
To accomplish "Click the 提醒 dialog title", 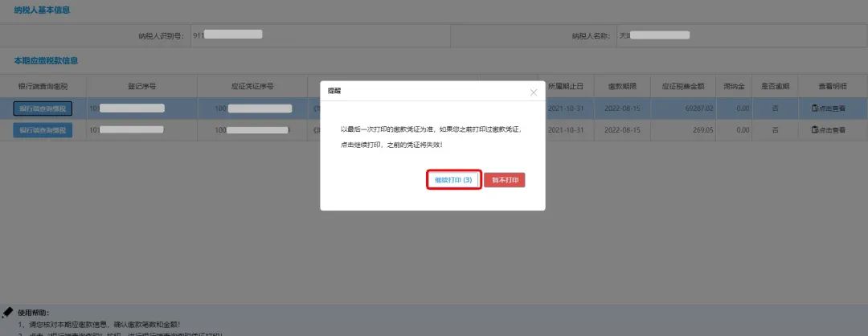I will point(334,92).
